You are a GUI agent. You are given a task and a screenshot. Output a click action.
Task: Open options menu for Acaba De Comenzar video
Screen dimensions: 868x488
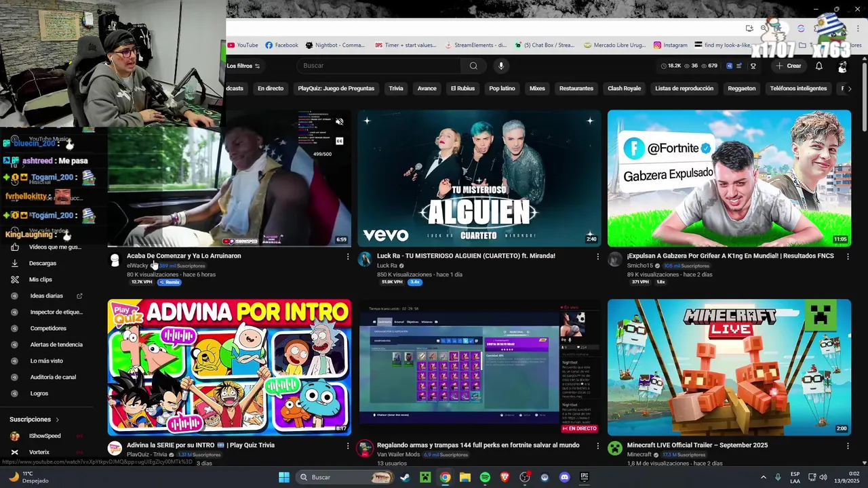(x=348, y=256)
